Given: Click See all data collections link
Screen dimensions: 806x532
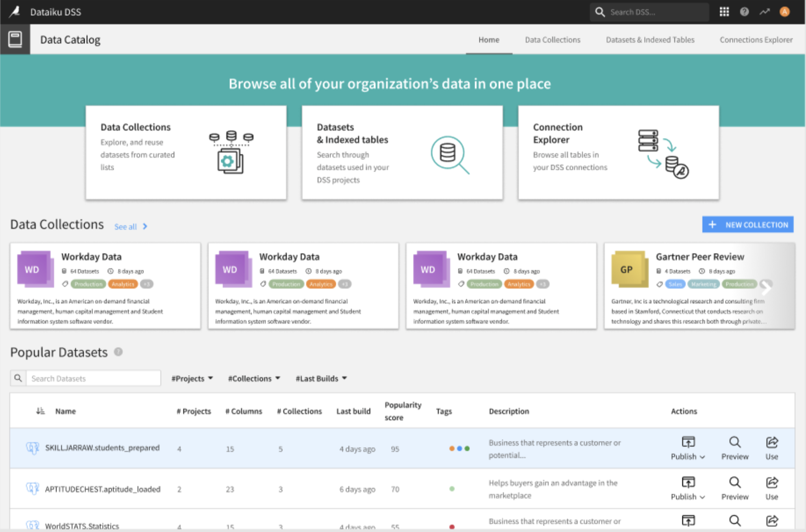Looking at the screenshot, I should (x=131, y=227).
